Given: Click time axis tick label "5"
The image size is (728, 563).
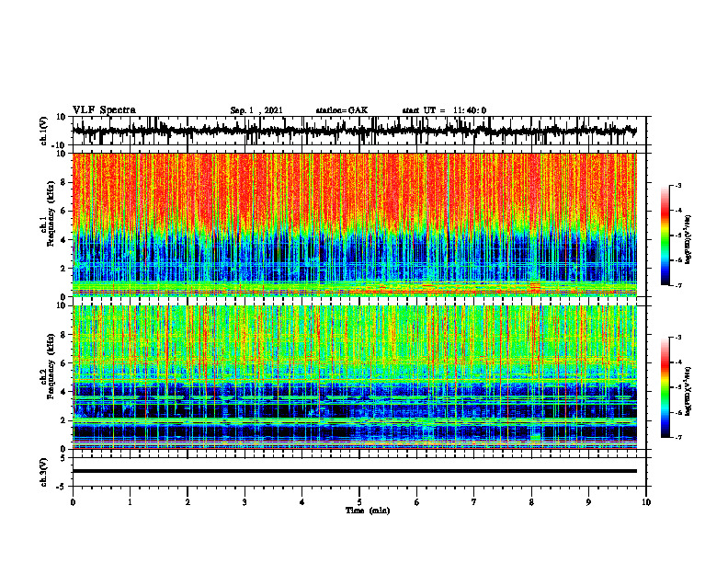Looking at the screenshot, I should pyautogui.click(x=359, y=502).
